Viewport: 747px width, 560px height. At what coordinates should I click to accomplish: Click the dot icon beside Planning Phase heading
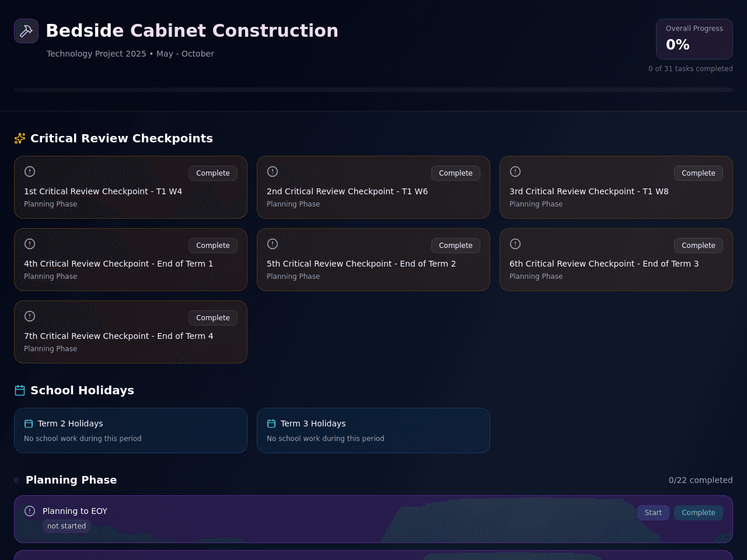coord(17,480)
